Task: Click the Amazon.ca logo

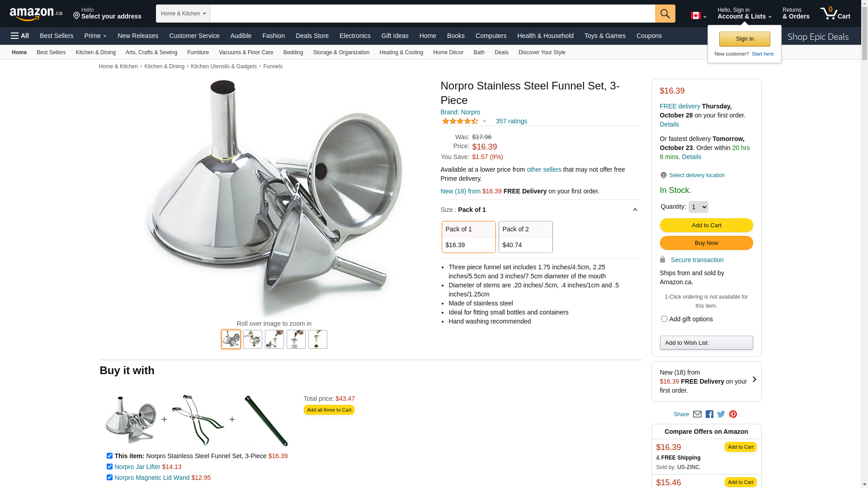Action: [x=36, y=14]
